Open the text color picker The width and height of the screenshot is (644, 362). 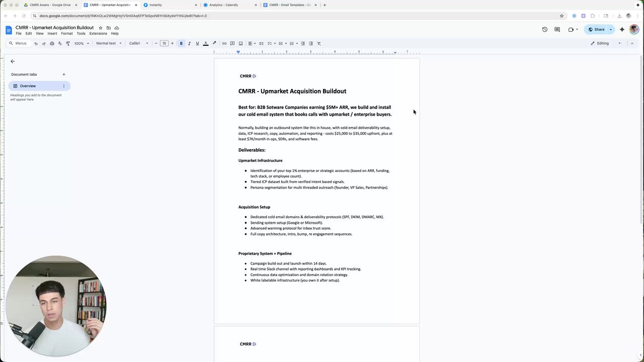coord(205,43)
